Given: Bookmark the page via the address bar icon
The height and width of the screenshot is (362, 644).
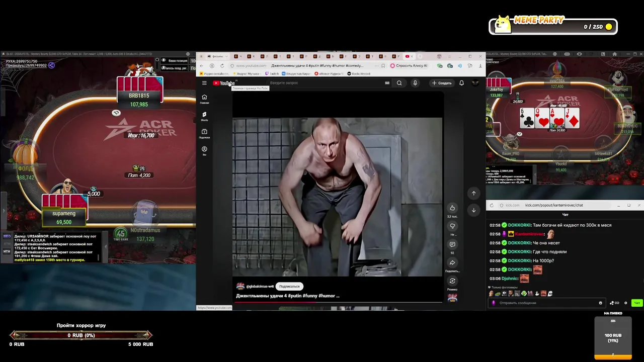Looking at the screenshot, I should tap(383, 65).
